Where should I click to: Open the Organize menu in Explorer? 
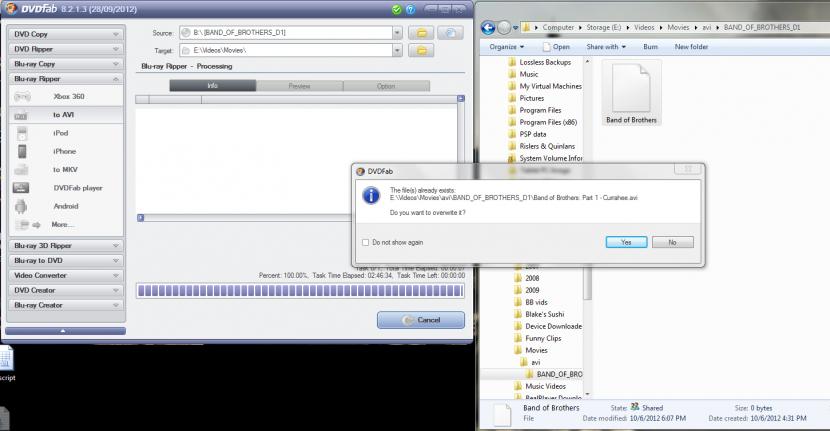coord(507,47)
